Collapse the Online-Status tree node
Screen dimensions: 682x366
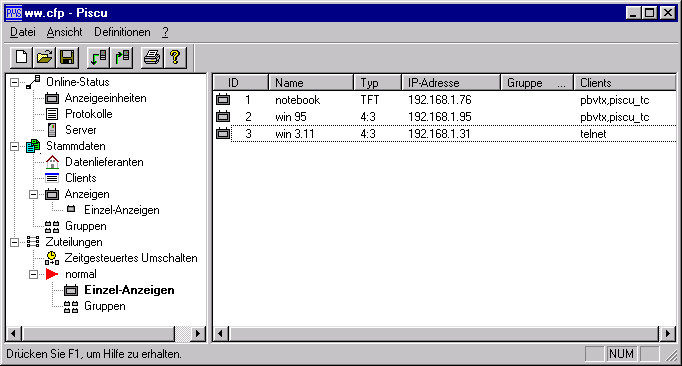pyautogui.click(x=14, y=82)
